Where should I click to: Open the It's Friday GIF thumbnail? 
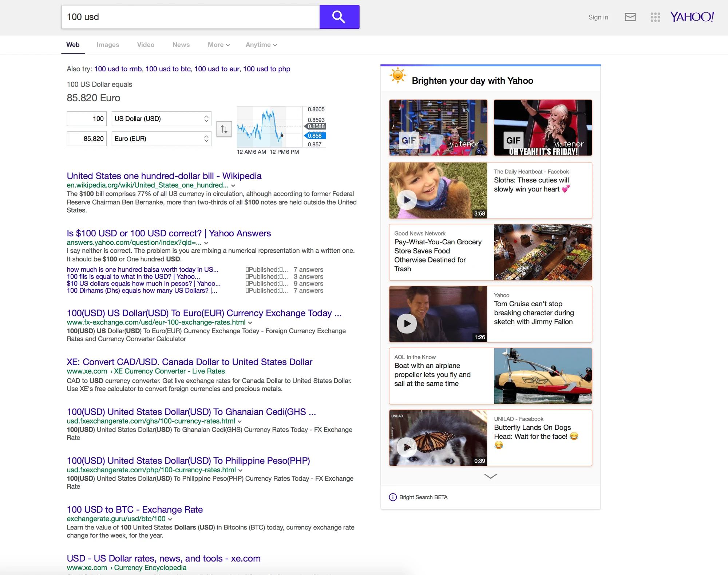click(543, 127)
